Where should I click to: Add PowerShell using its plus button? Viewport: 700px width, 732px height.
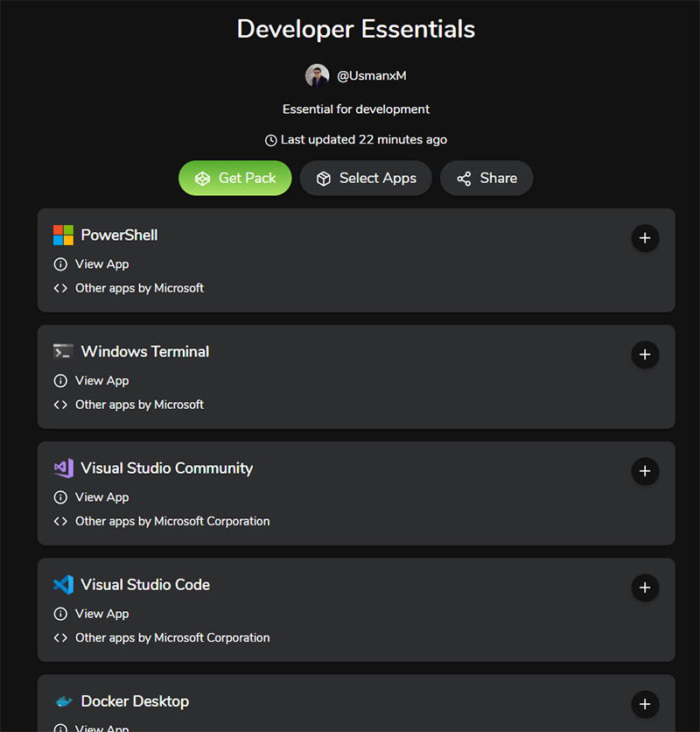point(645,238)
